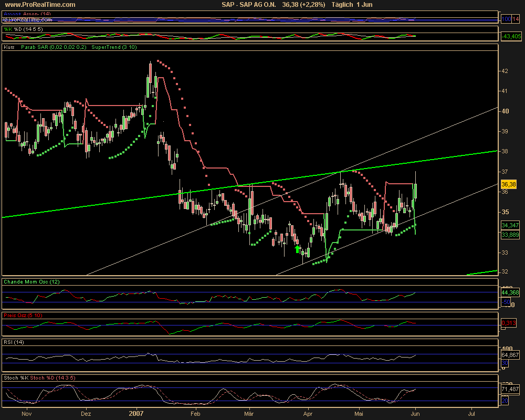
Task: Click the 64,867 RSI value tag
Action: [510, 355]
